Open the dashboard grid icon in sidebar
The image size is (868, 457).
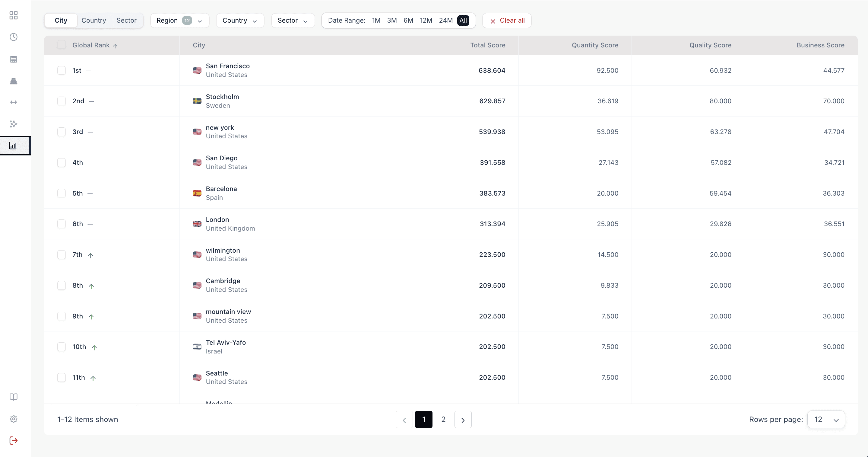pyautogui.click(x=14, y=15)
